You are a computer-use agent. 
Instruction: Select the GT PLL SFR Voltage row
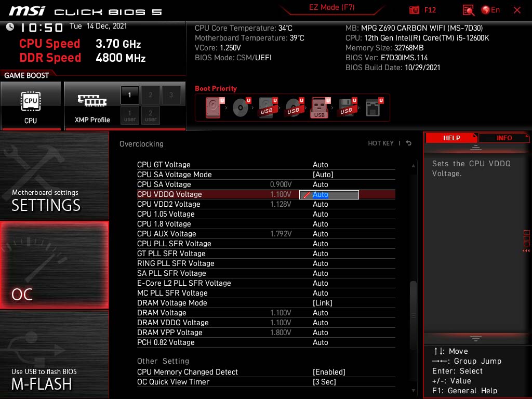coord(266,253)
